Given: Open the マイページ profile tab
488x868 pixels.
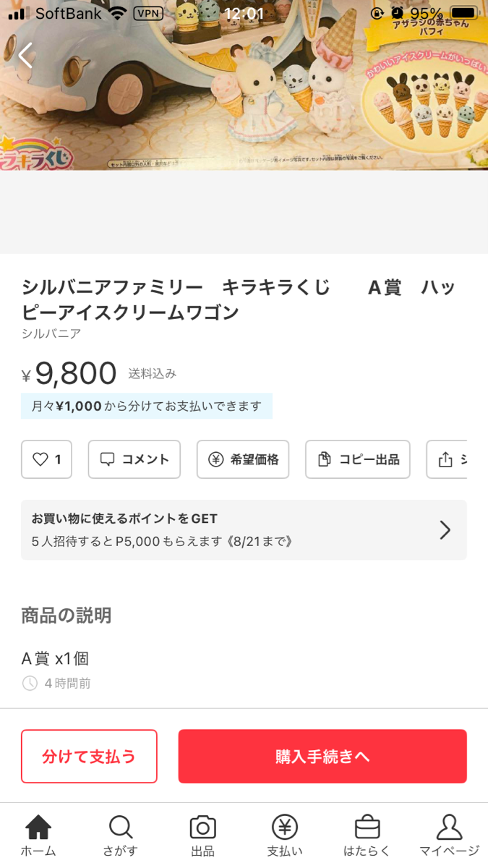Looking at the screenshot, I should (x=449, y=835).
